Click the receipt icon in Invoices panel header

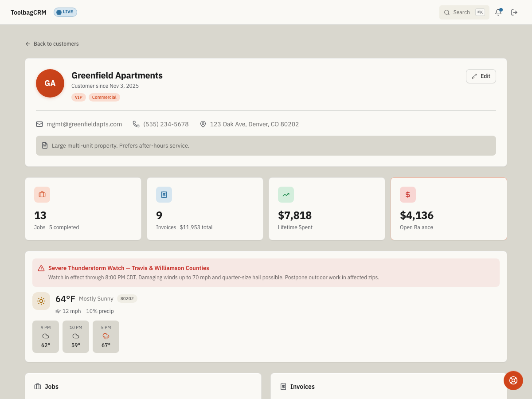click(x=283, y=387)
